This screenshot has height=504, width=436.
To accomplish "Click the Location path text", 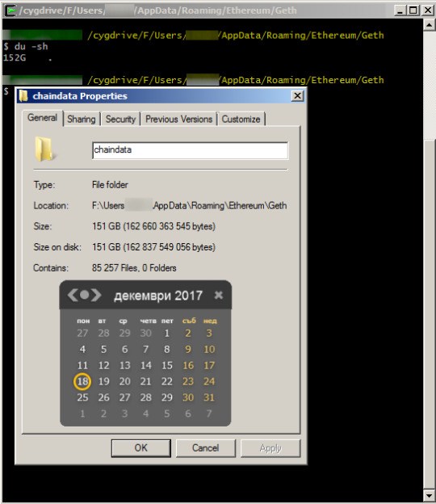I will (x=189, y=206).
